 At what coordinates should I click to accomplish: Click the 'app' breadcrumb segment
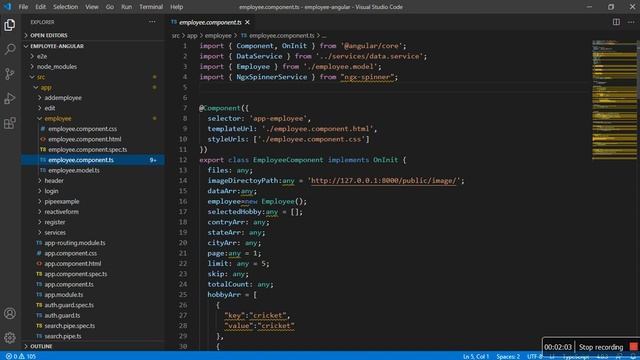click(192, 36)
